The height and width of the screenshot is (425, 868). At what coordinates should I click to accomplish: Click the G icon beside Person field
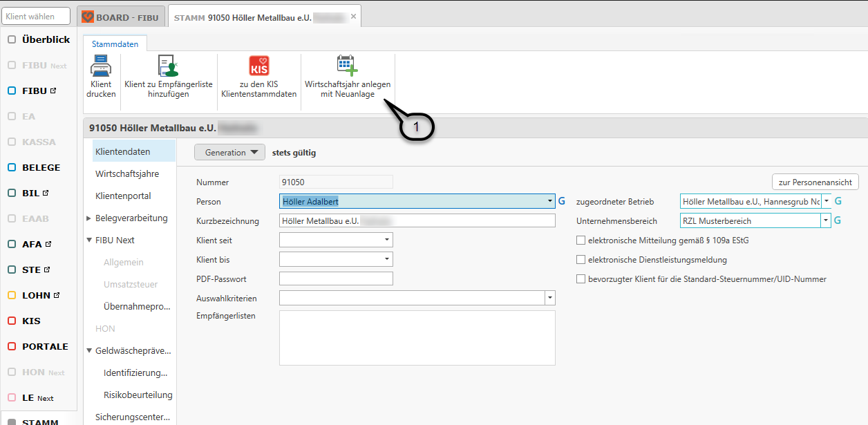coord(562,201)
